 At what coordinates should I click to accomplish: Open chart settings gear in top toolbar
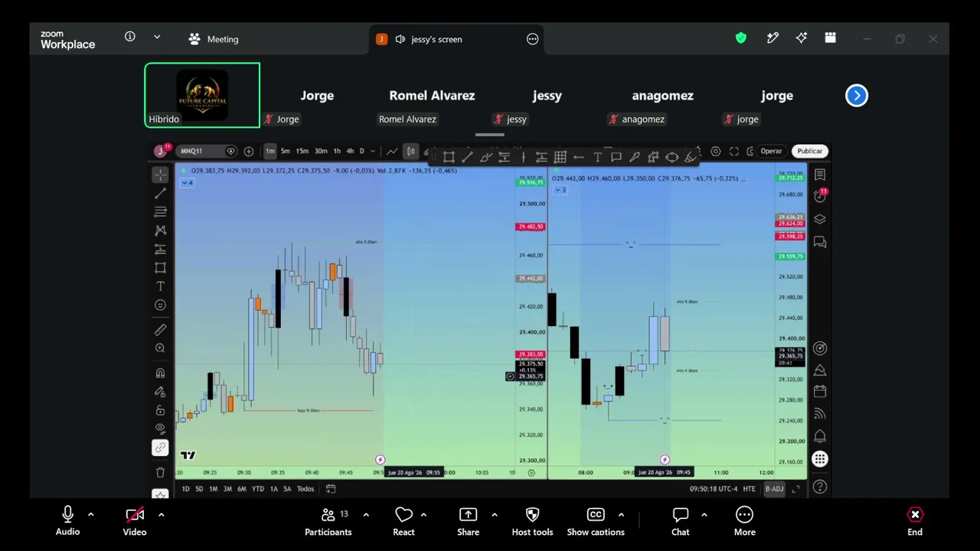pos(715,152)
